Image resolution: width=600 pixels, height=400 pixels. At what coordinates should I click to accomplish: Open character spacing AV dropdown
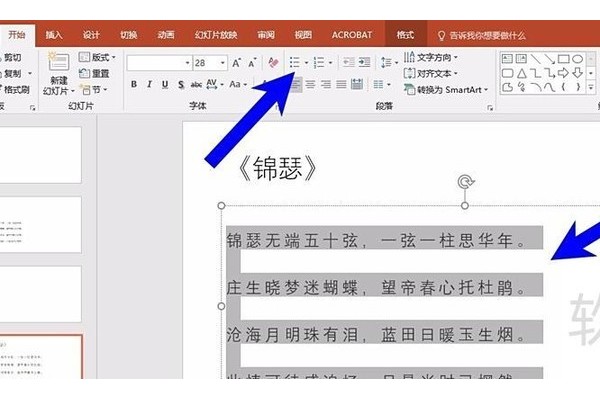214,84
